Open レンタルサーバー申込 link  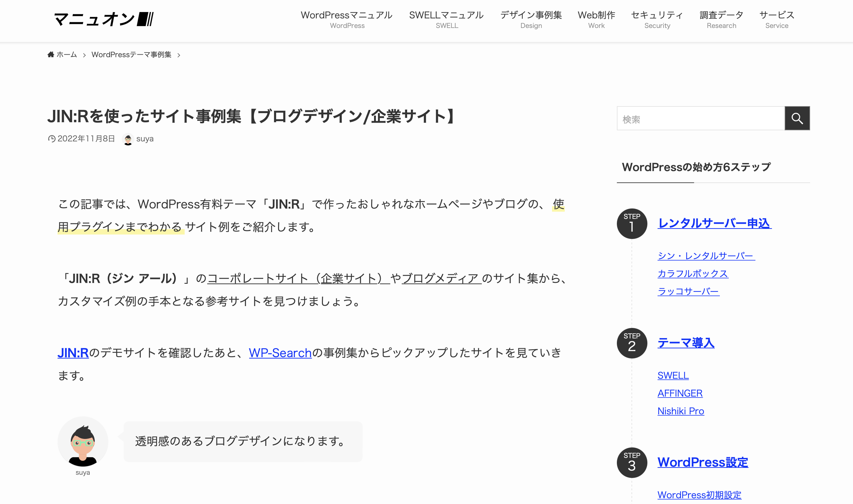tap(714, 223)
